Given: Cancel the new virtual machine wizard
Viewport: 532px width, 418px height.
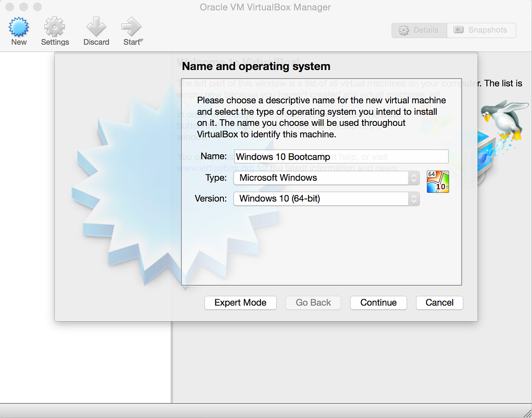Looking at the screenshot, I should click(439, 303).
